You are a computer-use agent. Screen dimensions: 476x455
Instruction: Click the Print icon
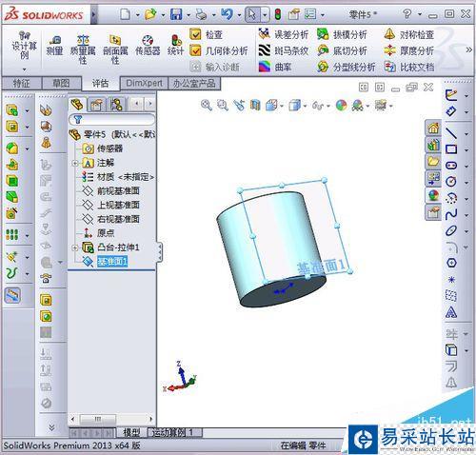click(x=201, y=14)
